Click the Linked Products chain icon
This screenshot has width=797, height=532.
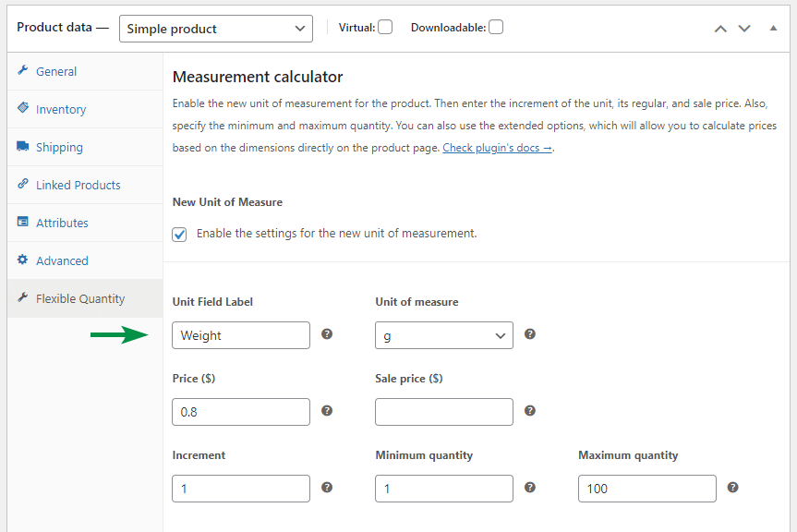click(23, 184)
